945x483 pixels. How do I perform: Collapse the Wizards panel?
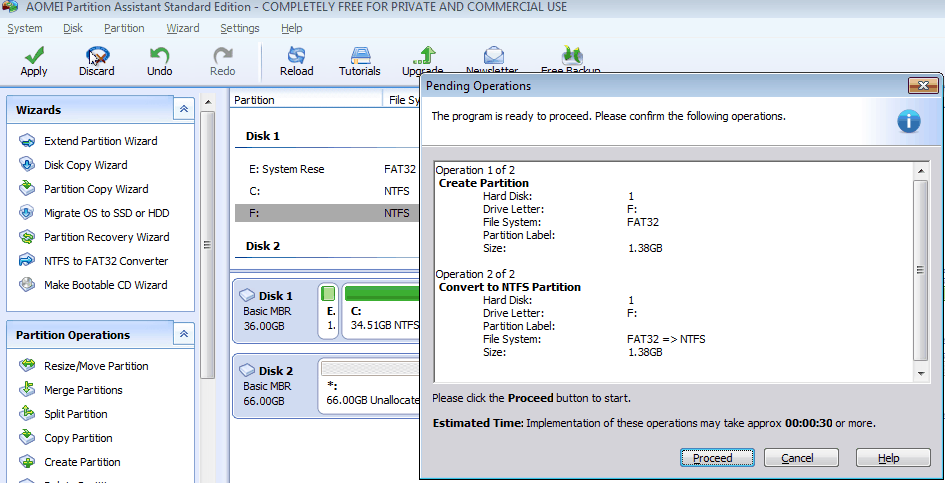click(184, 109)
